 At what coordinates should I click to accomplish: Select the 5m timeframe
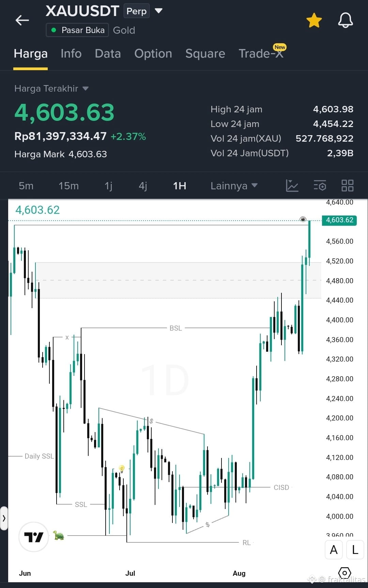pos(26,186)
